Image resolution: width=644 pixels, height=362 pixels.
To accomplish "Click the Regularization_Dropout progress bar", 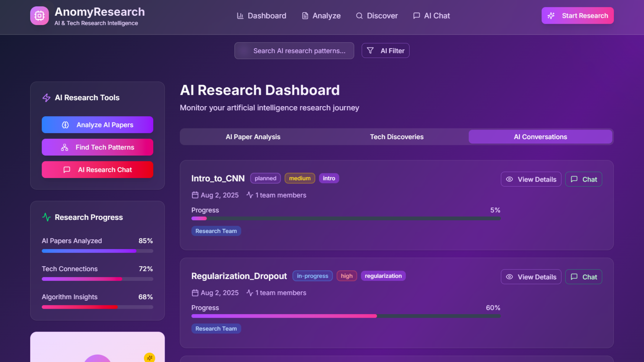I will coord(346,316).
